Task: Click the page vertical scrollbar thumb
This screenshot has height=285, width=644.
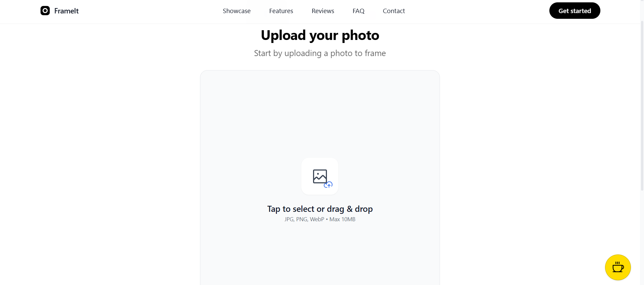Action: pyautogui.click(x=642, y=106)
